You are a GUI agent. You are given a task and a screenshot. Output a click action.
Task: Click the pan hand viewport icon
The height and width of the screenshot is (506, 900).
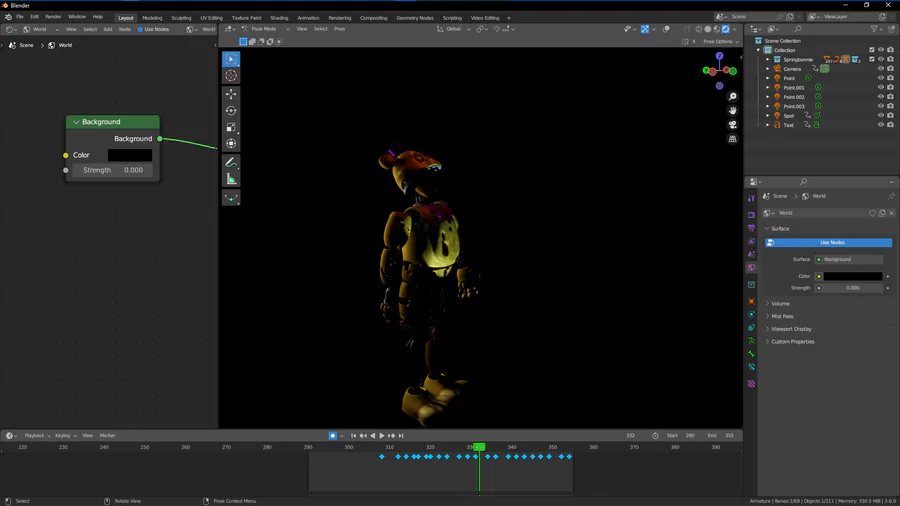[x=732, y=111]
